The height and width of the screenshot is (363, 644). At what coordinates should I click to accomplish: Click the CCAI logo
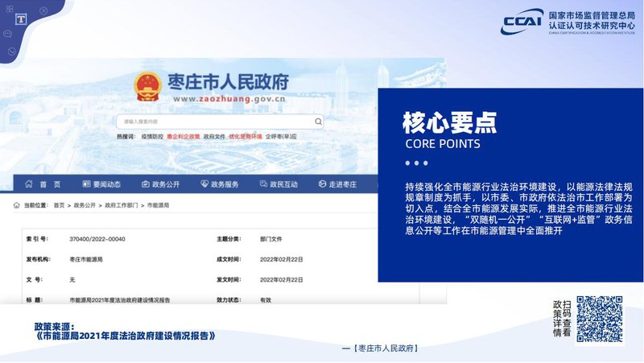click(522, 22)
